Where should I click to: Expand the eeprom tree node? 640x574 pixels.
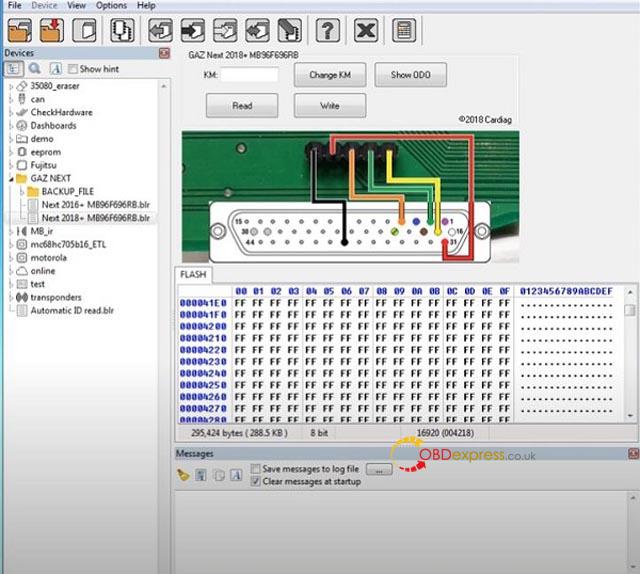pyautogui.click(x=11, y=152)
